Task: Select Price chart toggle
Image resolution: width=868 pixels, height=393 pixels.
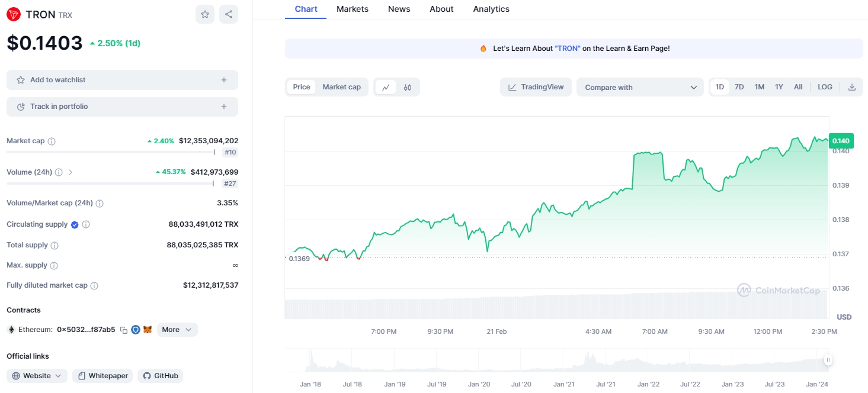Action: click(302, 87)
